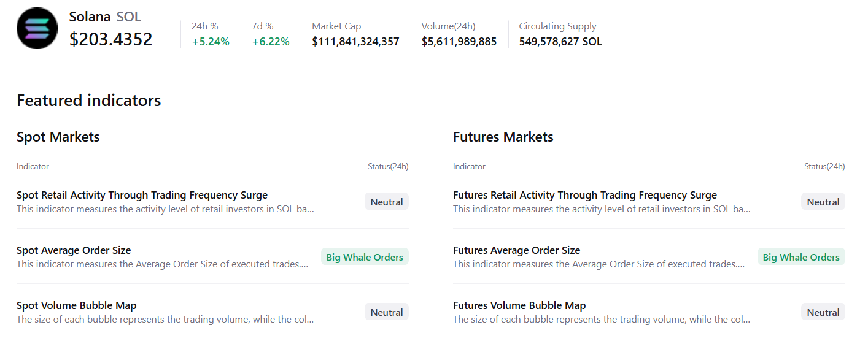Open Futures Retail Activity Through Trading Frequency Surge
This screenshot has width=868, height=341.
[x=584, y=196]
